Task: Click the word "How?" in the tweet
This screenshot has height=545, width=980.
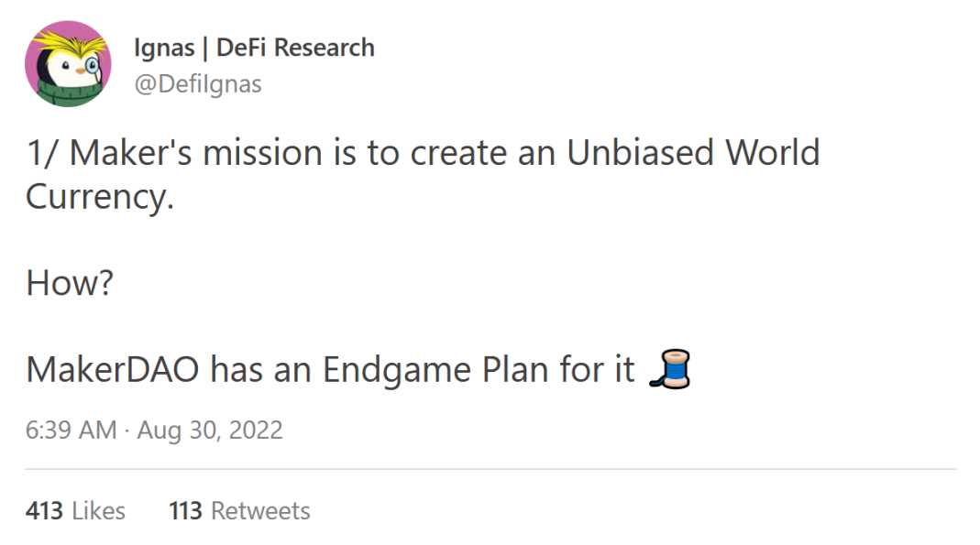Action: coord(70,284)
